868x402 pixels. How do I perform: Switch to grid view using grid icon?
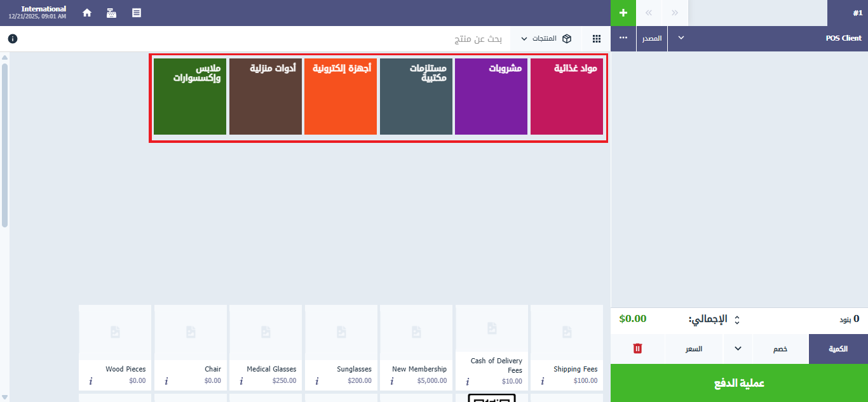pyautogui.click(x=597, y=39)
